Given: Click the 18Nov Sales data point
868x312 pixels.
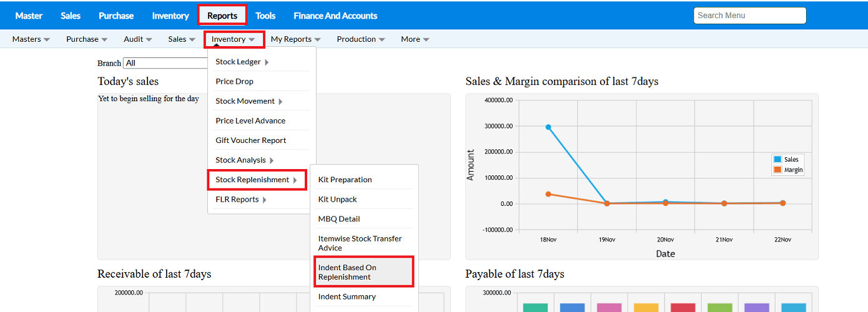Looking at the screenshot, I should click(548, 127).
